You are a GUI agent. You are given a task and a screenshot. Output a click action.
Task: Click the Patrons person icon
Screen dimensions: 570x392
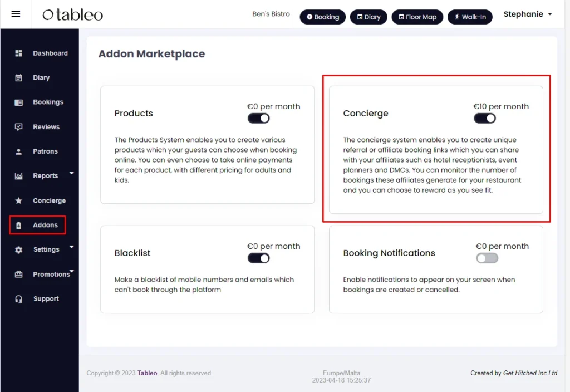pyautogui.click(x=18, y=151)
